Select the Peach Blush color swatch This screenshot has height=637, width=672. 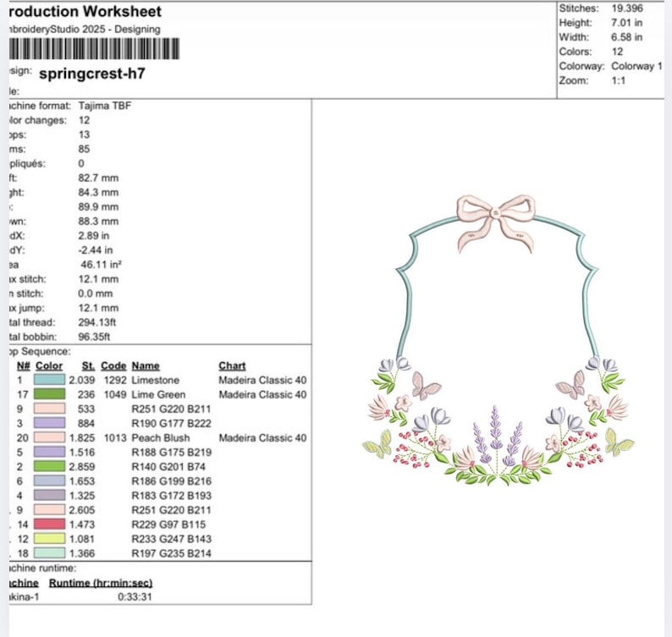(49, 437)
